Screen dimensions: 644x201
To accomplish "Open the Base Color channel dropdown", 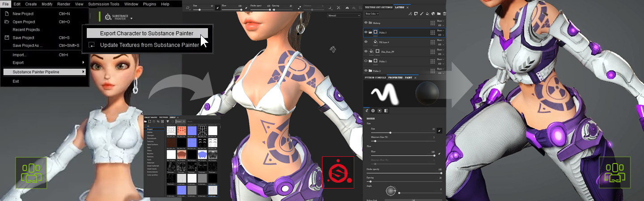I will tap(372, 14).
